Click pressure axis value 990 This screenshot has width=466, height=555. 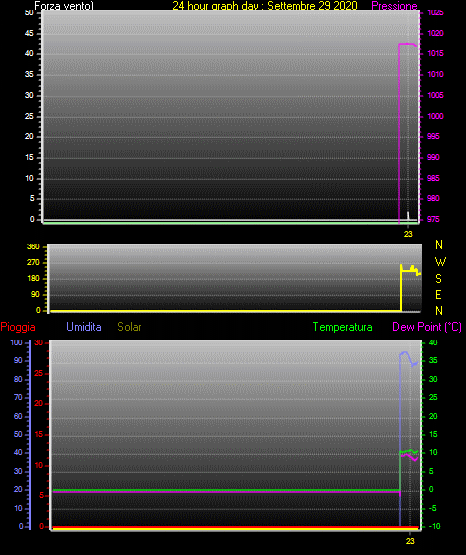click(433, 157)
